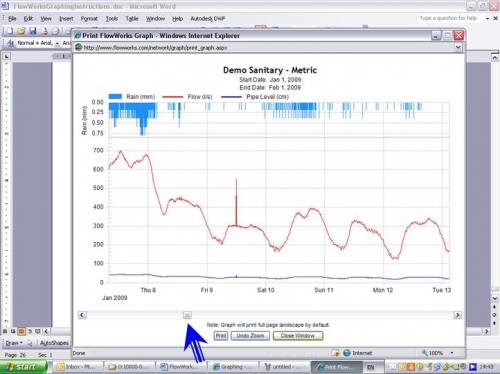Expand the address bar dropdown arrow
This screenshot has height=374, width=500.
(458, 47)
